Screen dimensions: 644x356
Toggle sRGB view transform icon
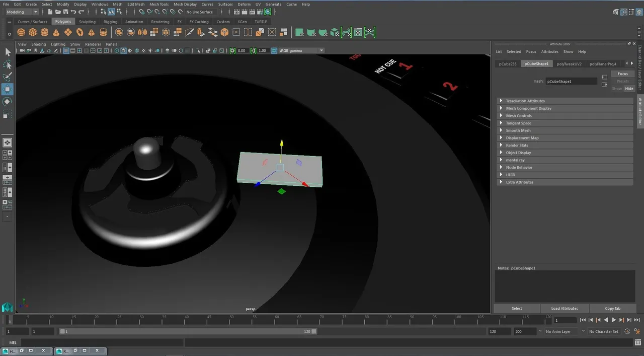(x=274, y=50)
